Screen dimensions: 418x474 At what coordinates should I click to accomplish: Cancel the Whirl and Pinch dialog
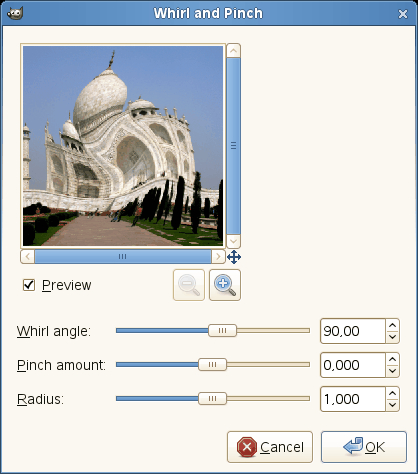click(270, 447)
